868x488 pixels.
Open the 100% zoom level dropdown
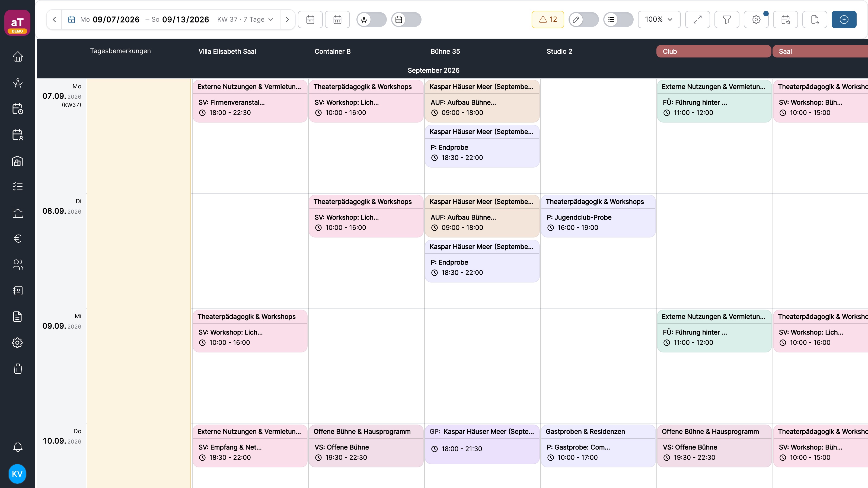pyautogui.click(x=659, y=20)
